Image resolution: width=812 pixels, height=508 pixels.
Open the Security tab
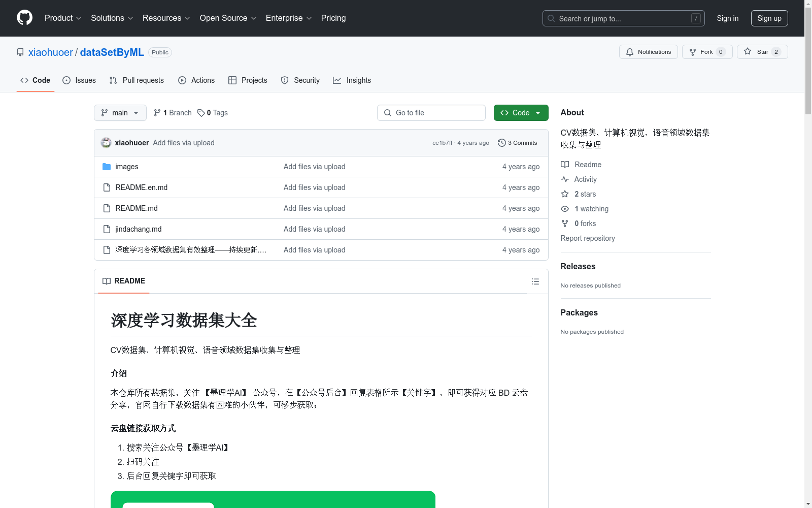pyautogui.click(x=300, y=80)
